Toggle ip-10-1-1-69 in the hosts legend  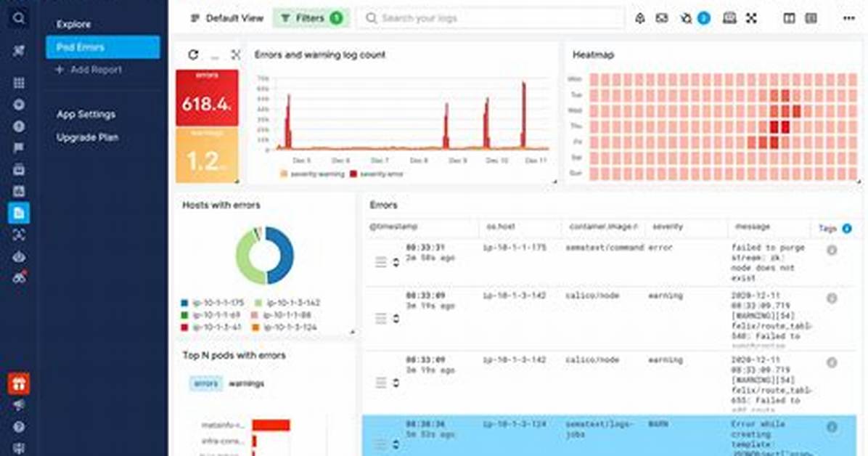point(211,315)
